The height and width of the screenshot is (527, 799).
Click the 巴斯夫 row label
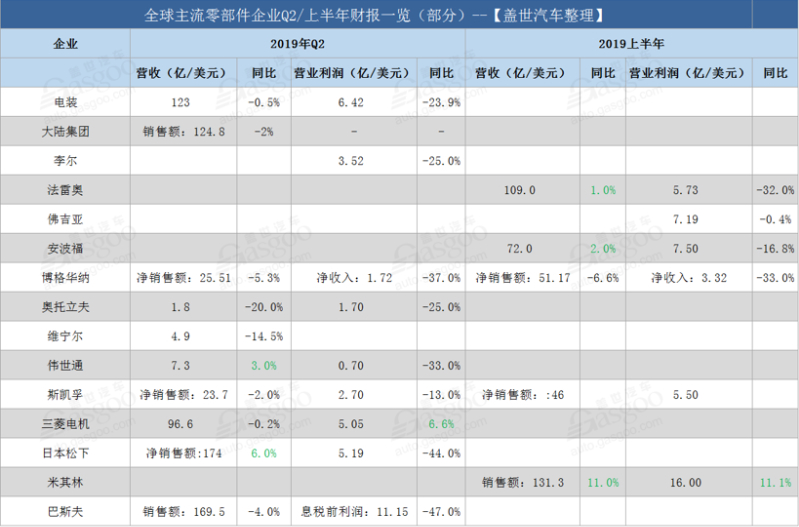pos(66,510)
